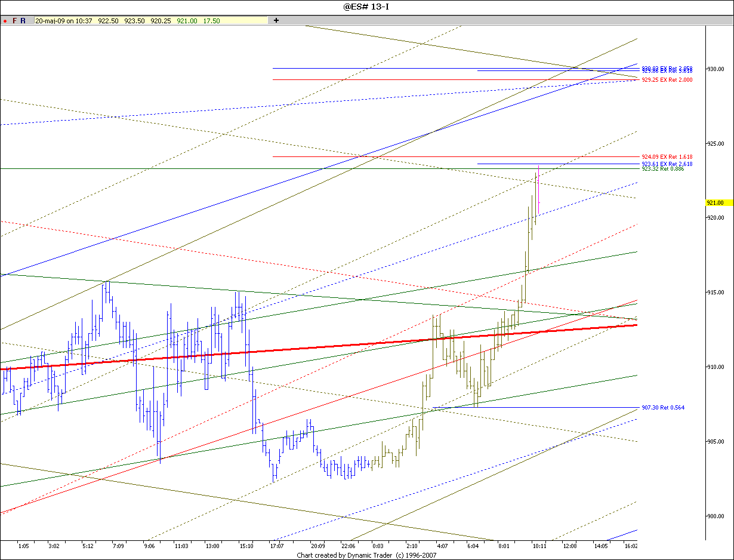Click the 900.00 price axis label
This screenshot has width=734, height=560.
[716, 516]
